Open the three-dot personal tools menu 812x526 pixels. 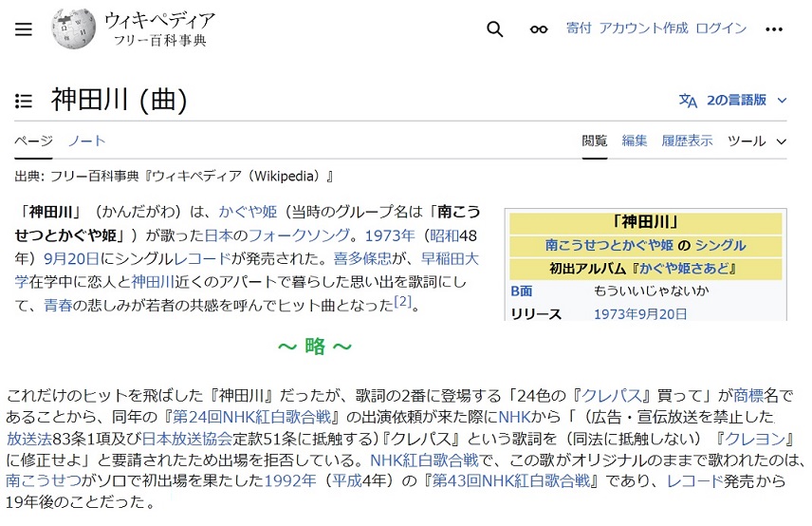(774, 29)
